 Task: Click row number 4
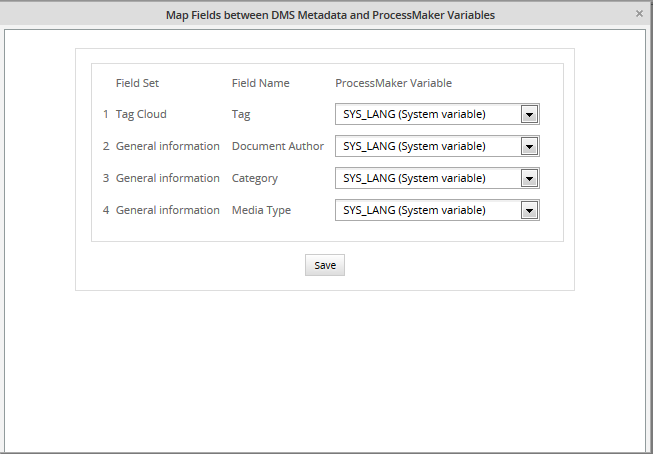106,211
